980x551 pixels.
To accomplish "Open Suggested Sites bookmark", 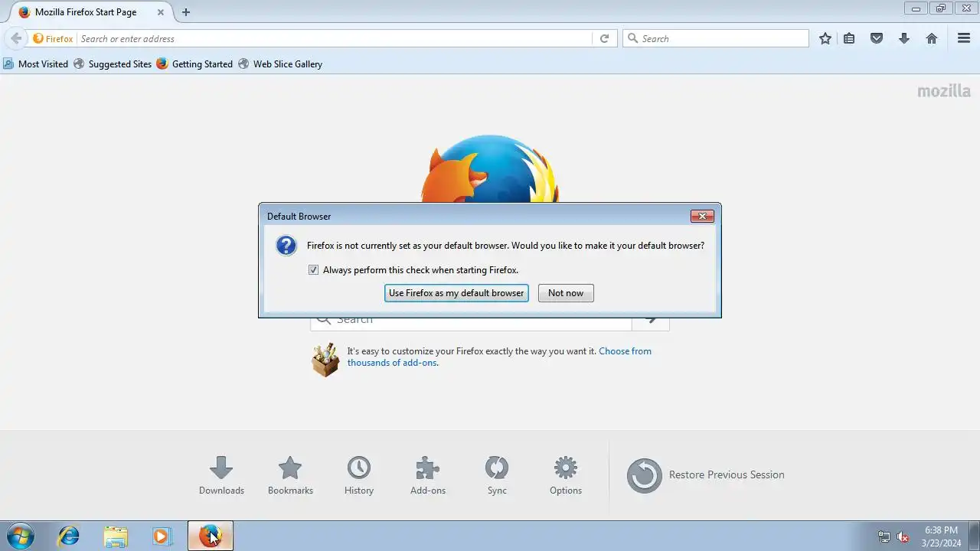I will tap(113, 64).
